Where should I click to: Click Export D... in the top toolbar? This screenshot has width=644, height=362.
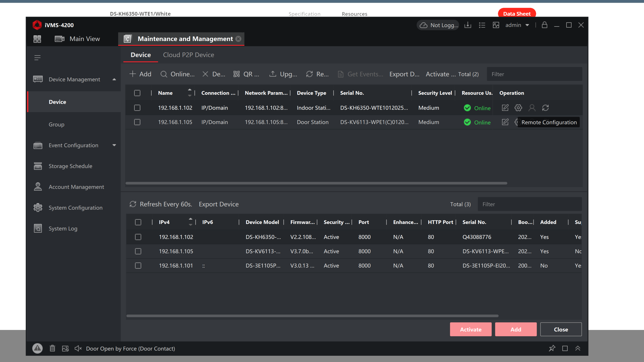404,74
